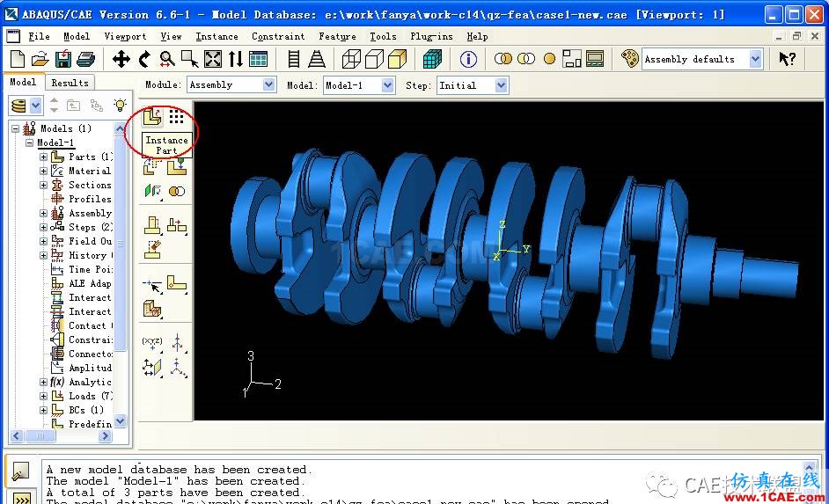This screenshot has width=829, height=504.
Task: Select the BCs (1) tree item
Action: tap(85, 410)
